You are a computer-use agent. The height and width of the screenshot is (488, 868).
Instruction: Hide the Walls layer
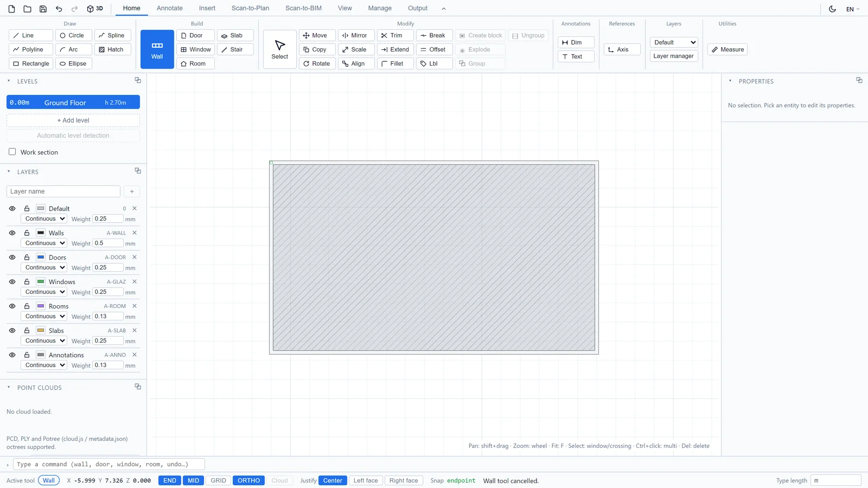tap(12, 233)
